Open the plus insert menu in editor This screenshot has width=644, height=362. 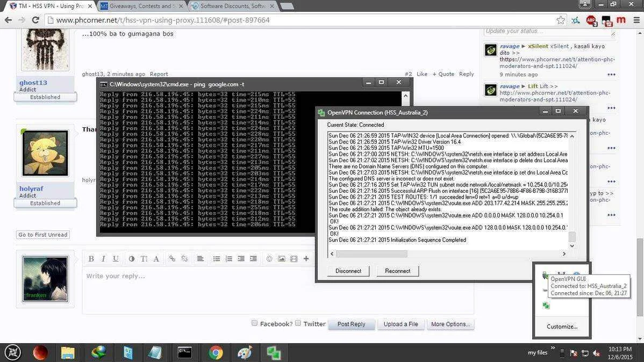(x=306, y=258)
